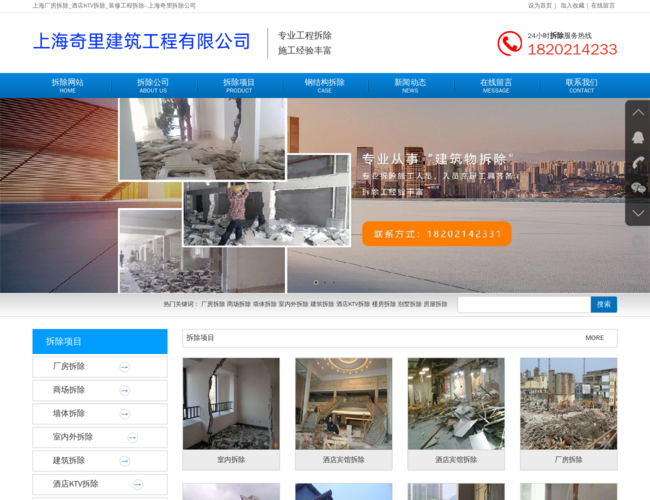
Task: Open 拆除项目 PRODUCT nav item
Action: (239, 85)
